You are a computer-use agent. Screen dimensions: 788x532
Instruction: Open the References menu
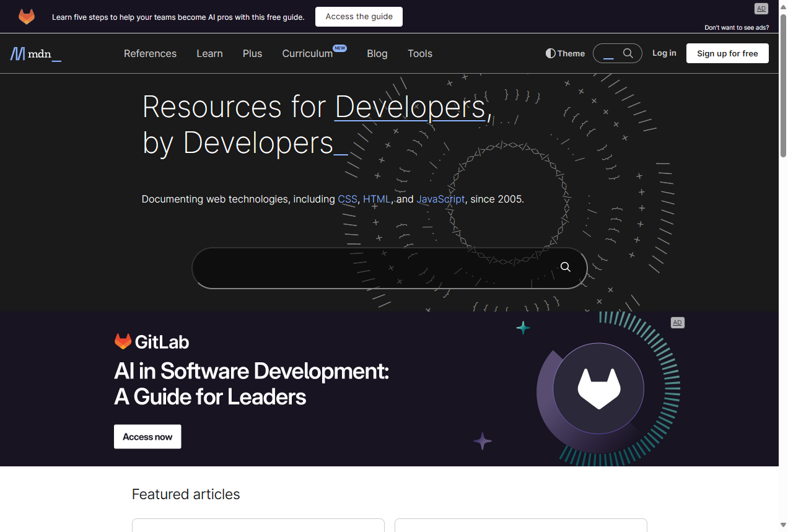[x=150, y=53]
